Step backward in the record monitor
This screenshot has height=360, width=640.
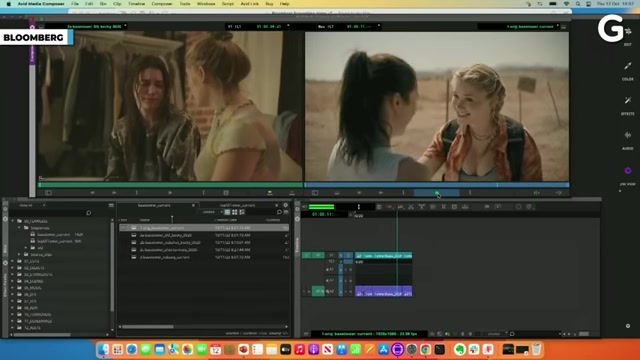[x=359, y=193]
